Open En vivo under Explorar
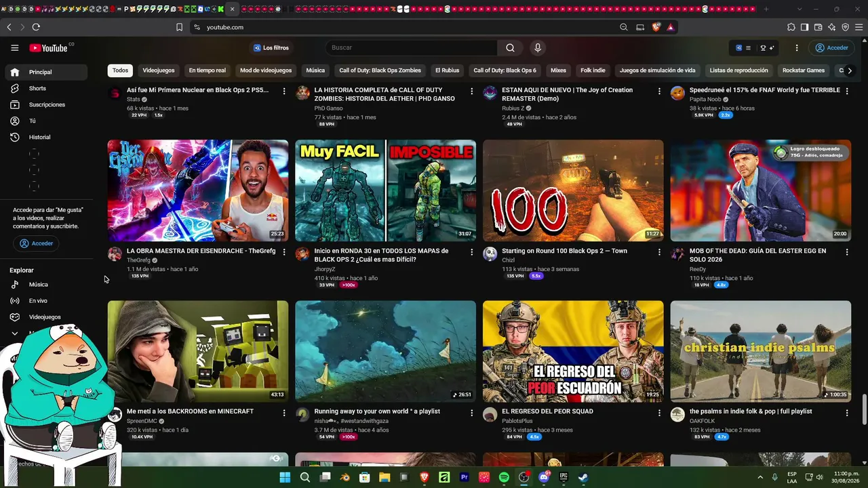The image size is (868, 488). pos(46,301)
